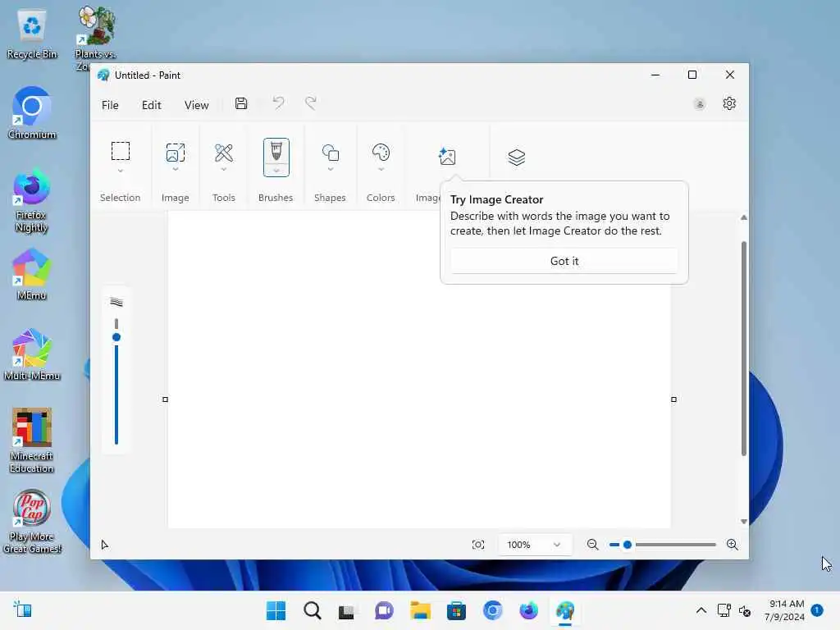Open the Layers panel icon

pyautogui.click(x=517, y=157)
